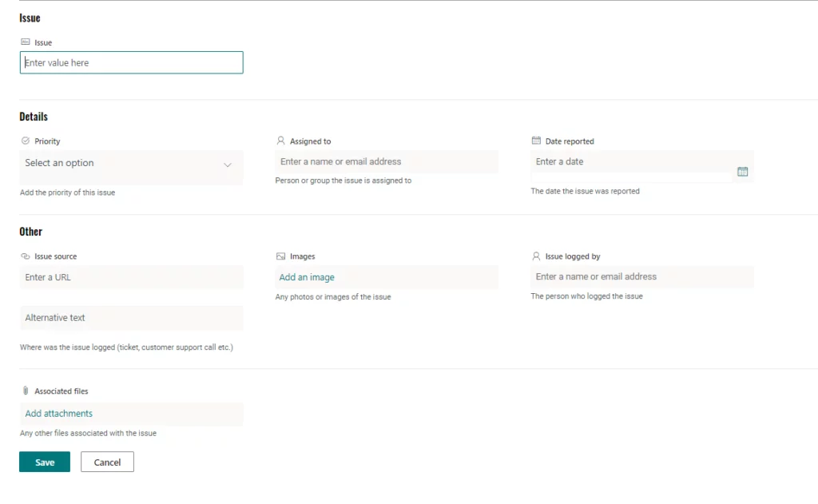Image resolution: width=818 pixels, height=504 pixels.
Task: Click the Enter a URL field
Action: coord(131,277)
